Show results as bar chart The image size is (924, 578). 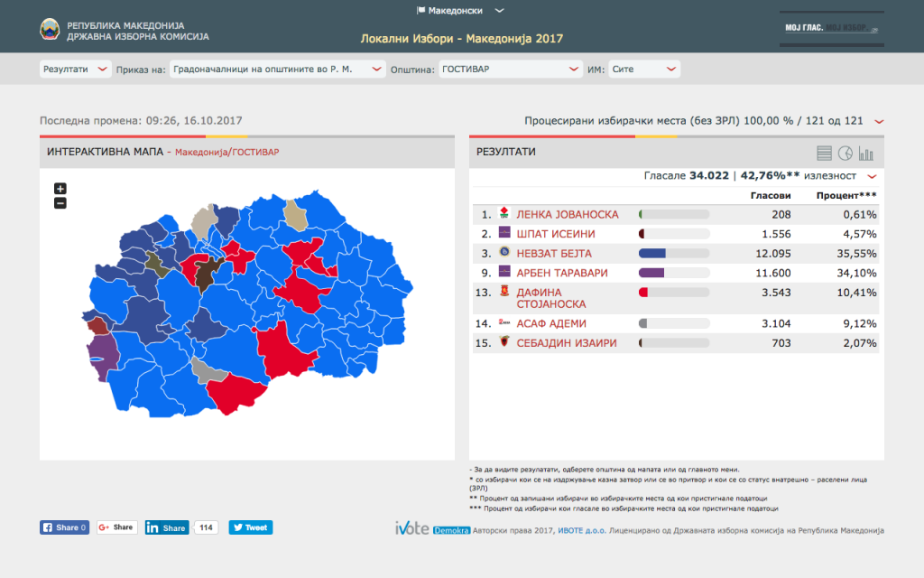[x=866, y=153]
